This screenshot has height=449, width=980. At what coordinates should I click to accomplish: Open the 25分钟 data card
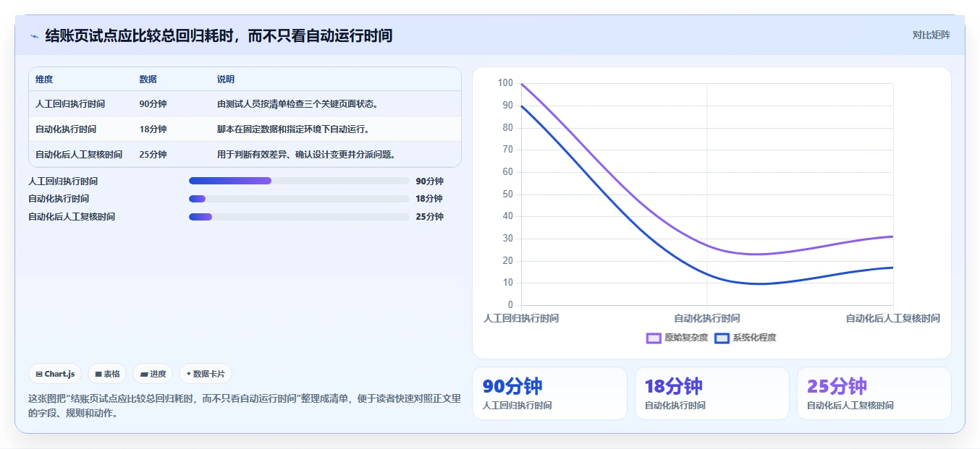coord(874,393)
